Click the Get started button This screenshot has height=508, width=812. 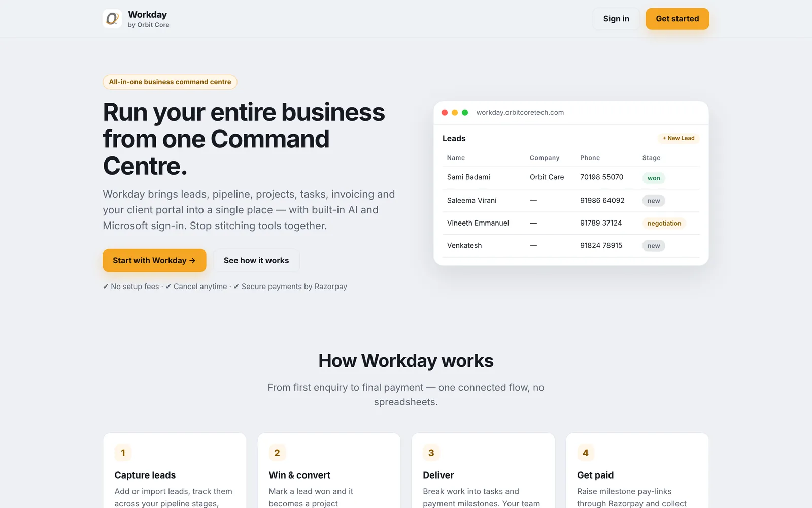coord(677,19)
